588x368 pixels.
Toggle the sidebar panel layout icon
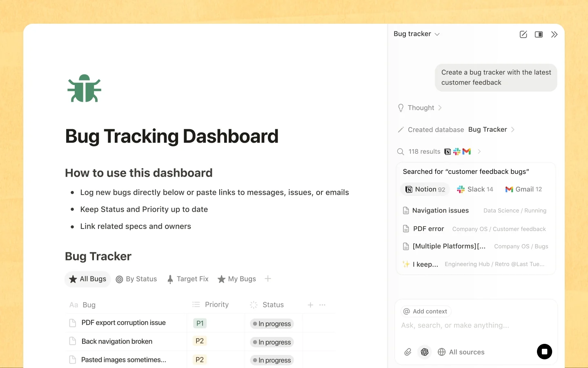click(539, 34)
